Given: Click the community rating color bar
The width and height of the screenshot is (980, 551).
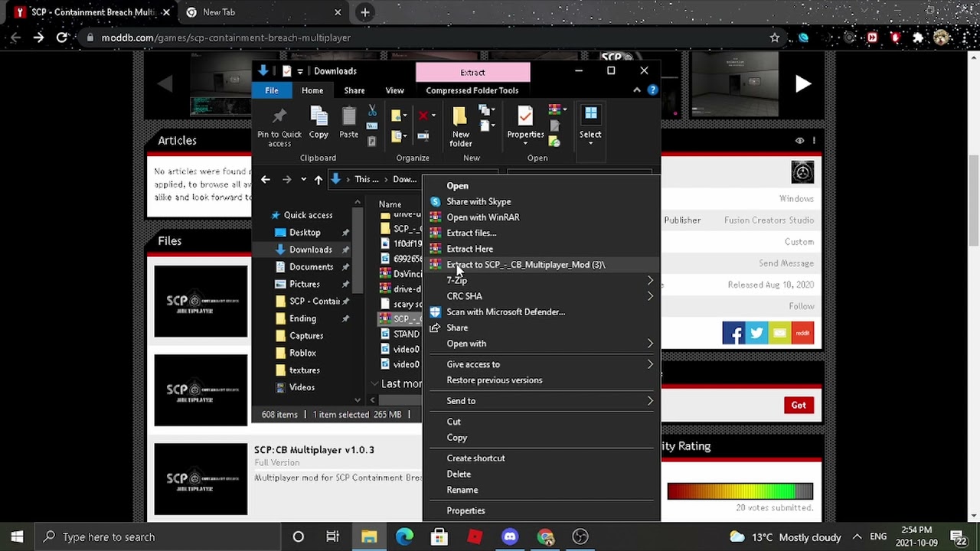Looking at the screenshot, I should point(740,491).
